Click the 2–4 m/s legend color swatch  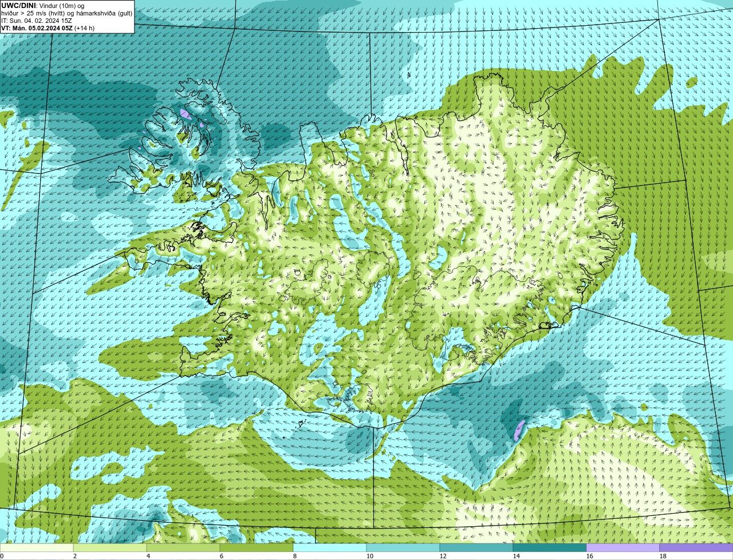pos(110,547)
